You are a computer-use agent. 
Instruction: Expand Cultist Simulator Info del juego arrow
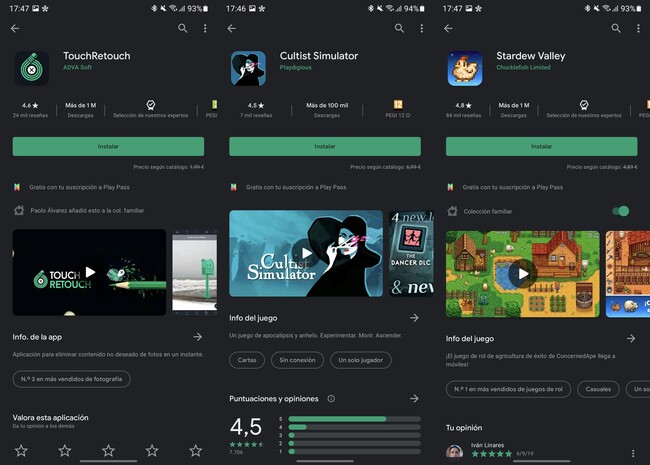click(x=414, y=318)
